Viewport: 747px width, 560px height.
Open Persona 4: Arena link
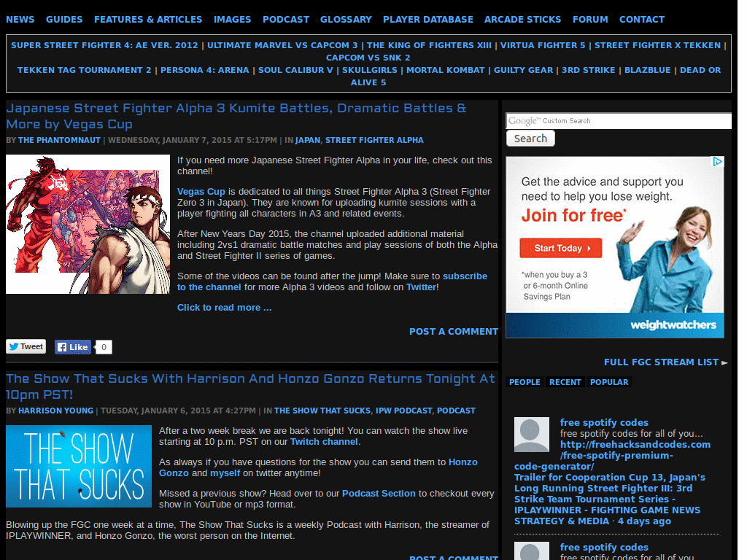pos(205,70)
